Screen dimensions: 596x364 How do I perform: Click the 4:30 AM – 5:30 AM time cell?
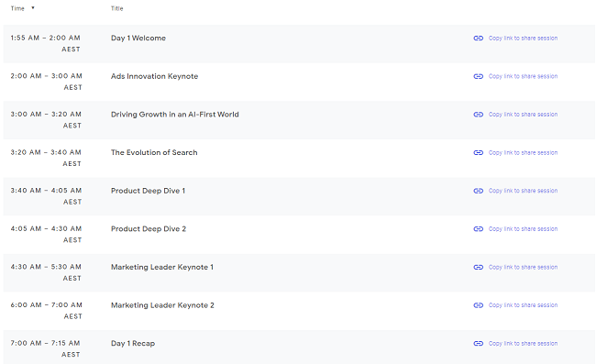46,272
